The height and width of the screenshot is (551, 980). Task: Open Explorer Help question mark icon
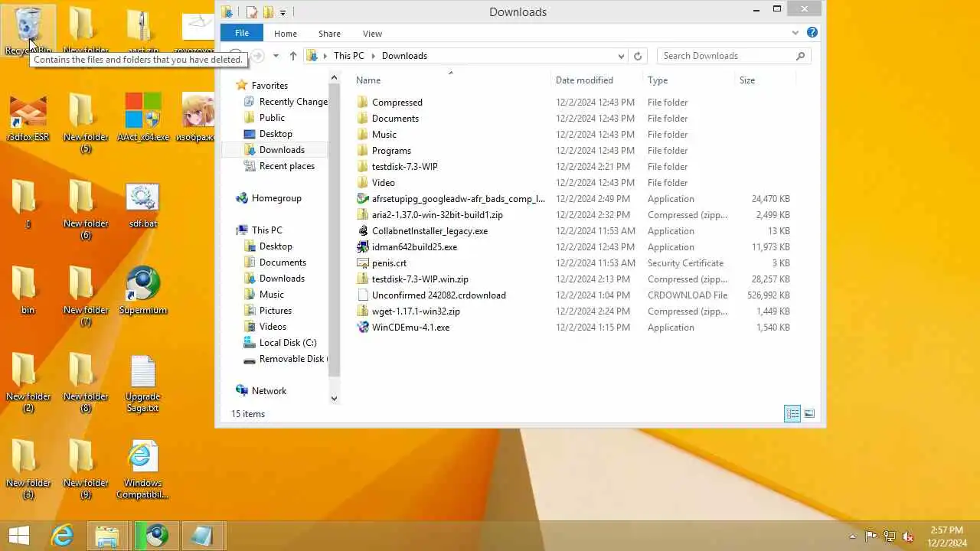(812, 33)
